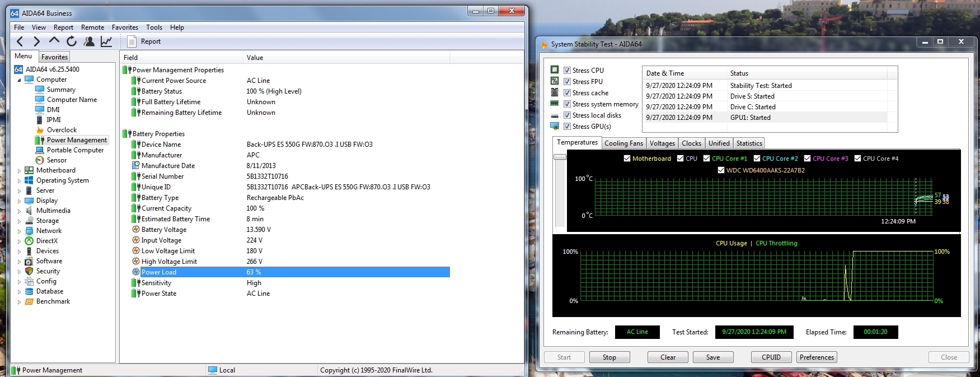Click the Stress GPU(s) monitor icon
This screenshot has width=980, height=377.
click(555, 126)
